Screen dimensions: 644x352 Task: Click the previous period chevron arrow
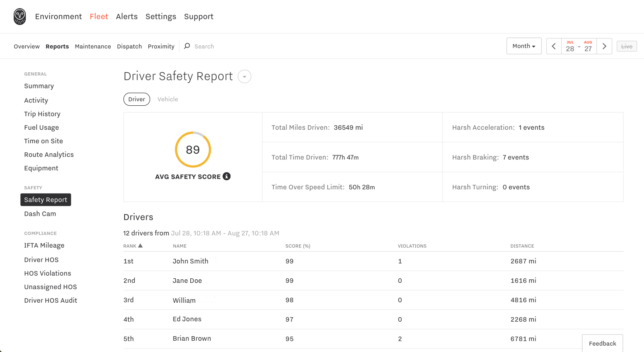pos(554,46)
